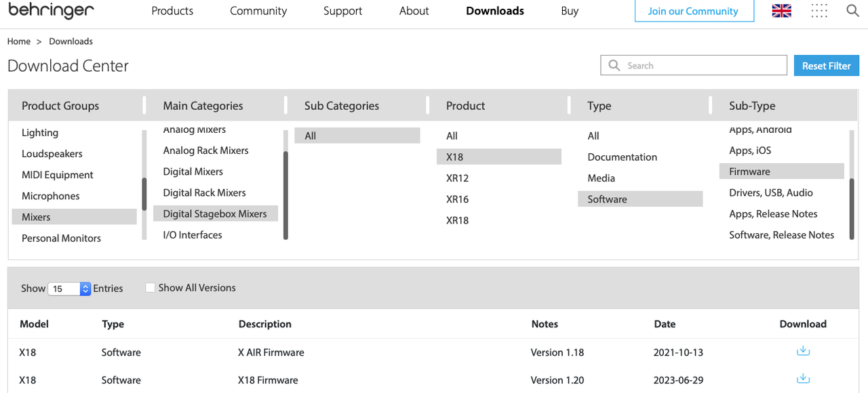Select Documentation in the Type list
The width and height of the screenshot is (868, 393).
coord(622,157)
